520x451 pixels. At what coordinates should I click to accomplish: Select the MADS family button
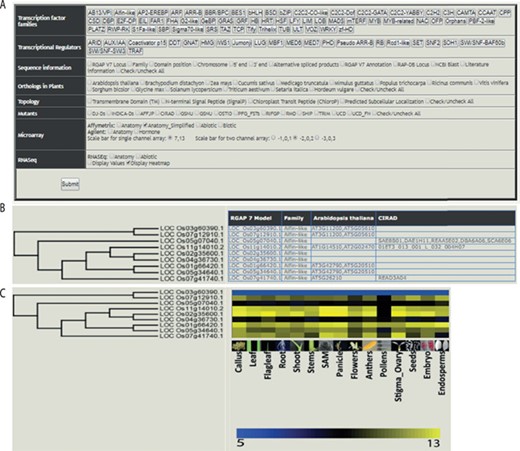[x=336, y=21]
